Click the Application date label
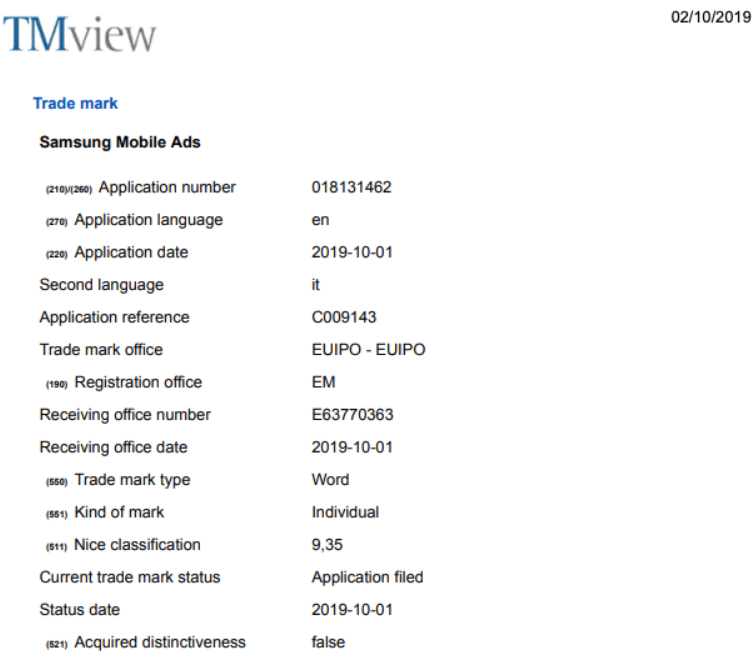Image resolution: width=756 pixels, height=657 pixels. 131,253
